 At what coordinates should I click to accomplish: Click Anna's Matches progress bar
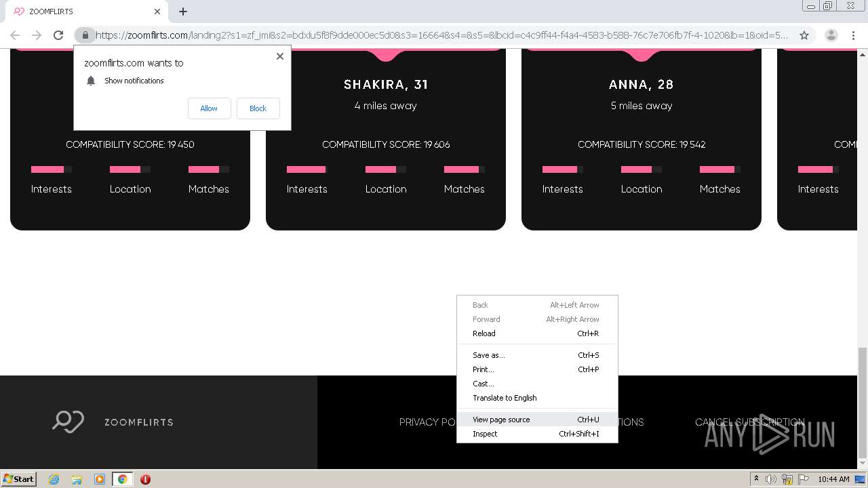click(x=720, y=169)
